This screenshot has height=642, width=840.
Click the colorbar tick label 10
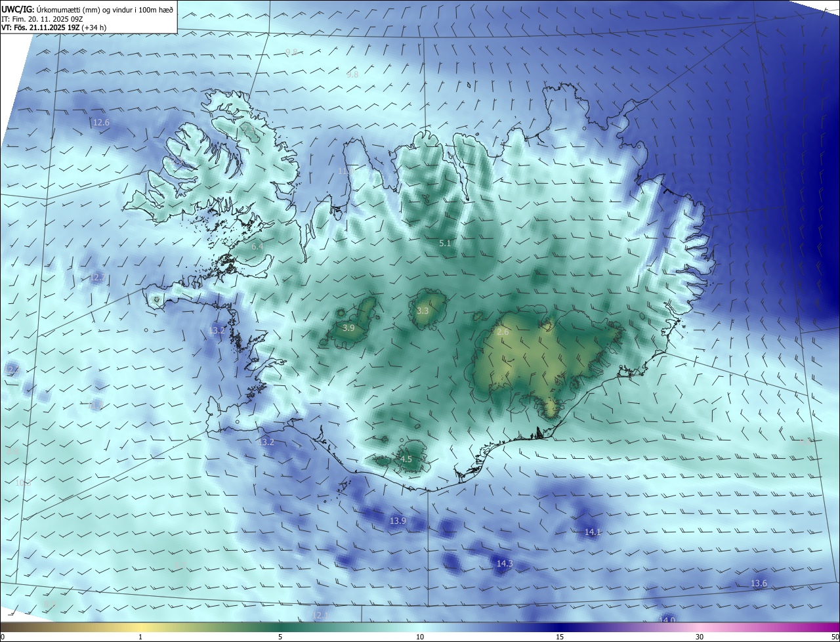click(420, 637)
